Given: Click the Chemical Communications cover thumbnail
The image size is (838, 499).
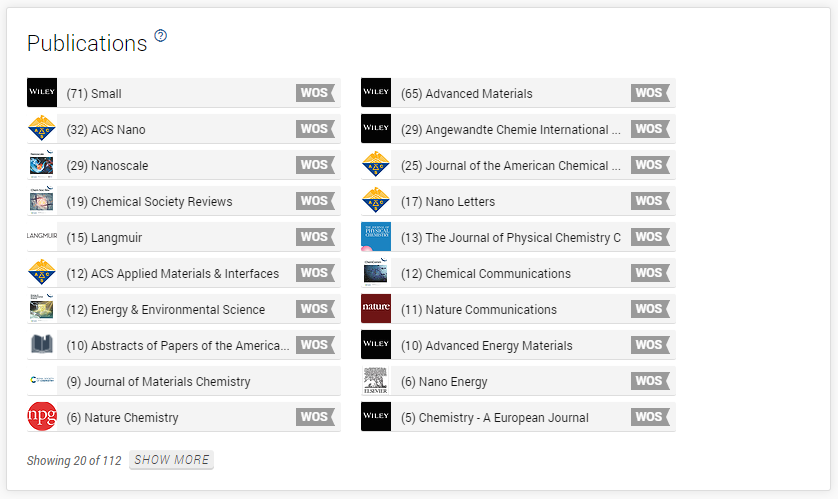Looking at the screenshot, I should pyautogui.click(x=376, y=272).
